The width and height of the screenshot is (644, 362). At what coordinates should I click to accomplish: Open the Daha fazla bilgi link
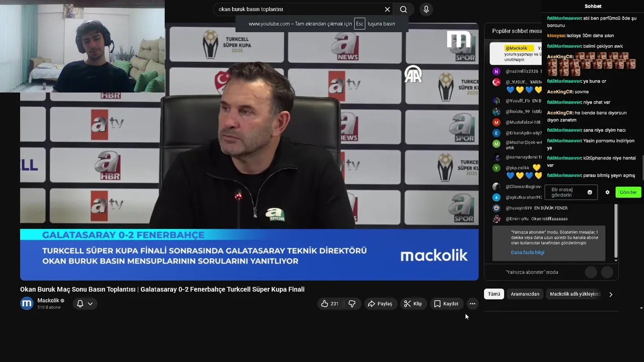coord(527,252)
